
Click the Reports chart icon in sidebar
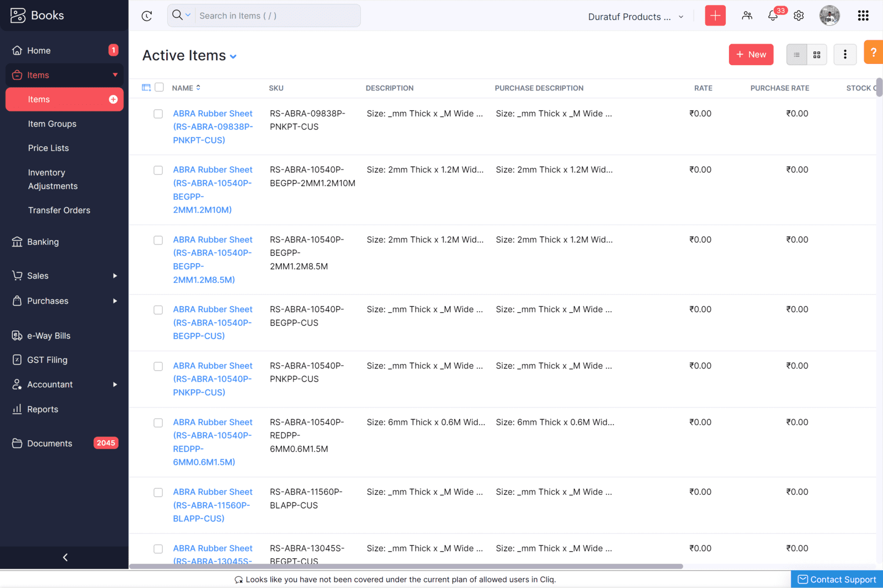17,409
